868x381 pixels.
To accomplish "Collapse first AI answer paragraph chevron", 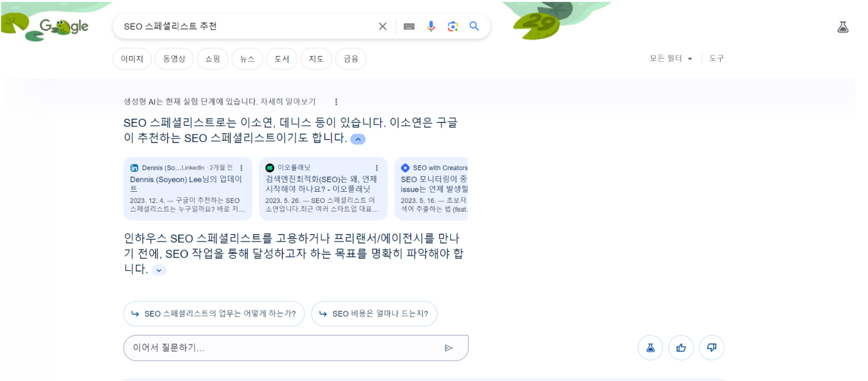I will 358,139.
